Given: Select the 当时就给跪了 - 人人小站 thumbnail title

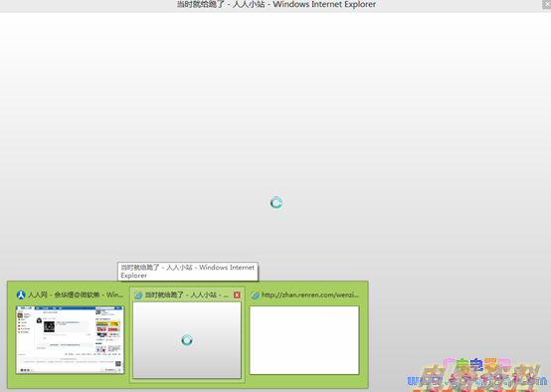Looking at the screenshot, I should [x=187, y=294].
